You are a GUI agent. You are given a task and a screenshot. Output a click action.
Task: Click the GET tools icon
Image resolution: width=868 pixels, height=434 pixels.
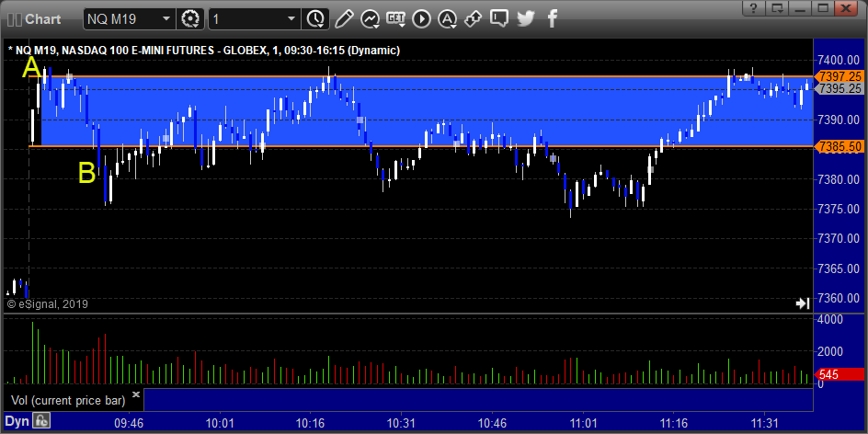pyautogui.click(x=395, y=18)
